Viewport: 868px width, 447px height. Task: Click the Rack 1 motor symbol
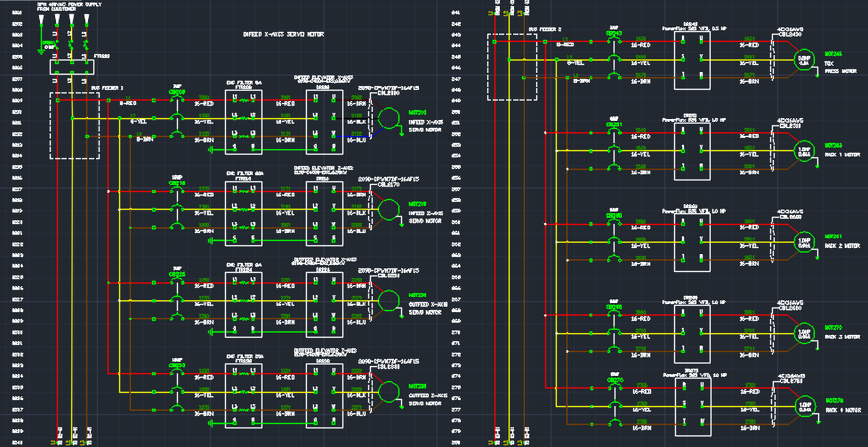(x=804, y=150)
